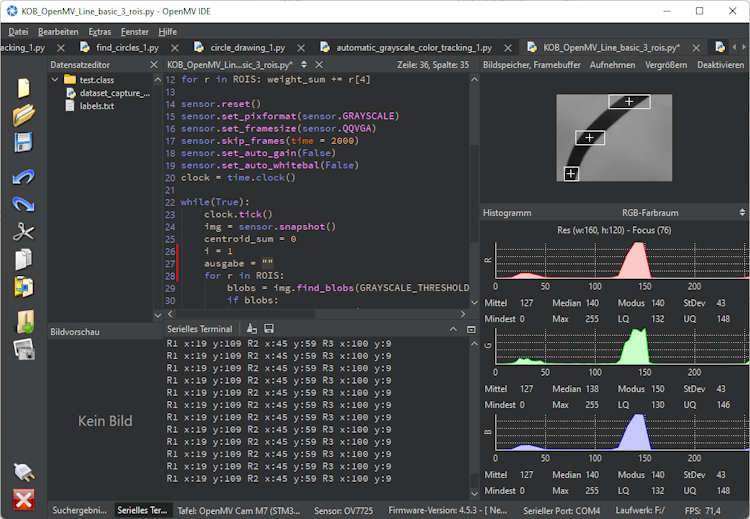Switch to the Suchergebnisse bottom tab
The image size is (750, 519).
click(x=79, y=510)
